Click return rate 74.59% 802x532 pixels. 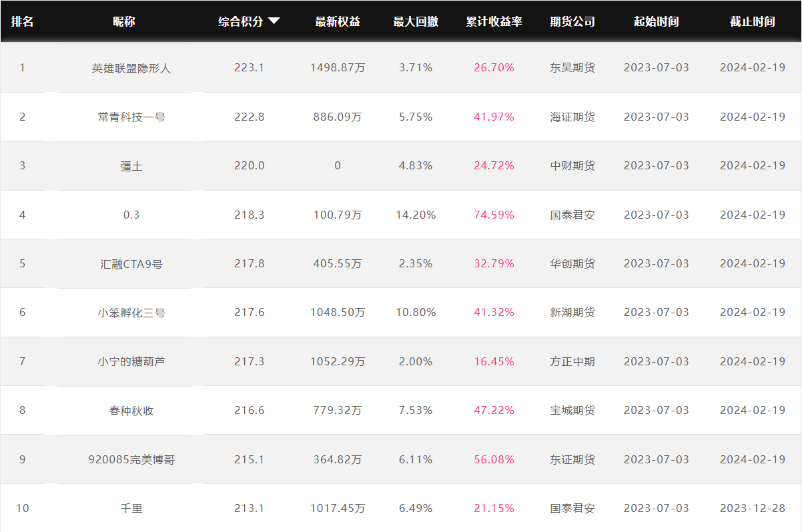[494, 215]
